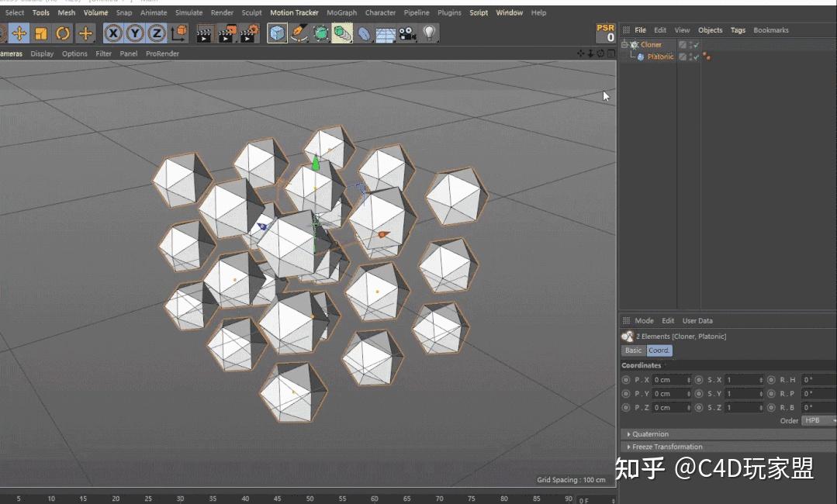837x504 pixels.
Task: Open the Motion Tracker menu
Action: 294,12
